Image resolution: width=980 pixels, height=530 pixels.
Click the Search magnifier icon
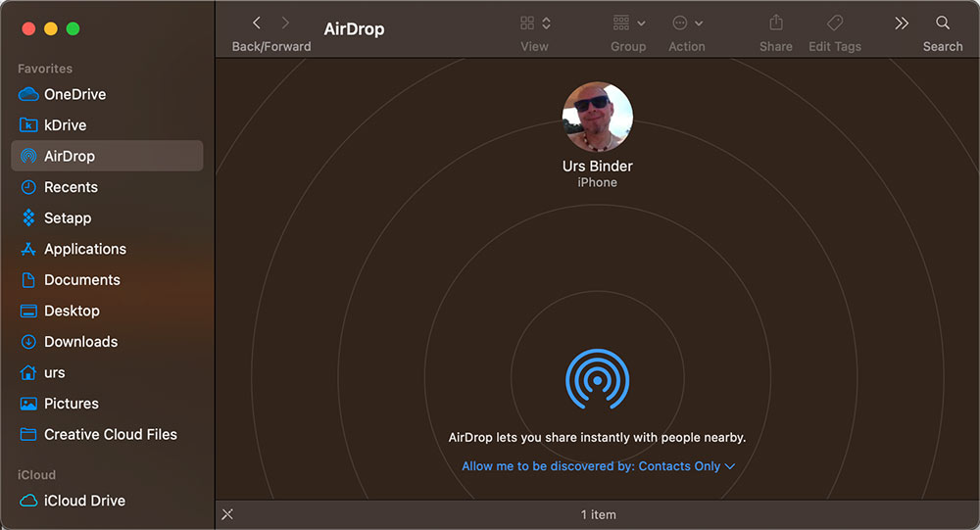tap(943, 24)
